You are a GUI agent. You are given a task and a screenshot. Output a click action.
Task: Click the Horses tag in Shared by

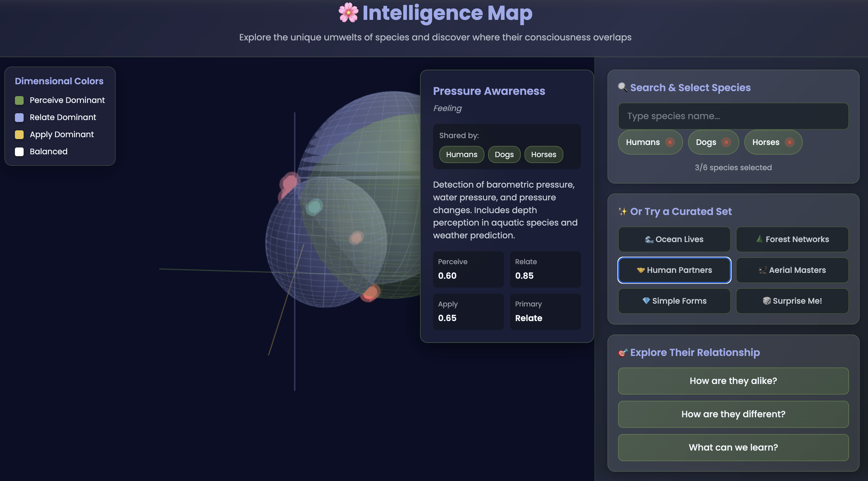tap(544, 154)
